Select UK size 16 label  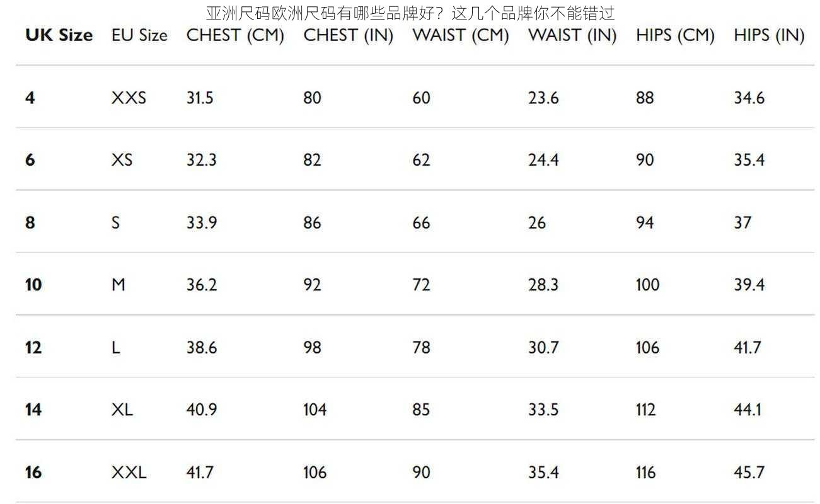point(33,472)
